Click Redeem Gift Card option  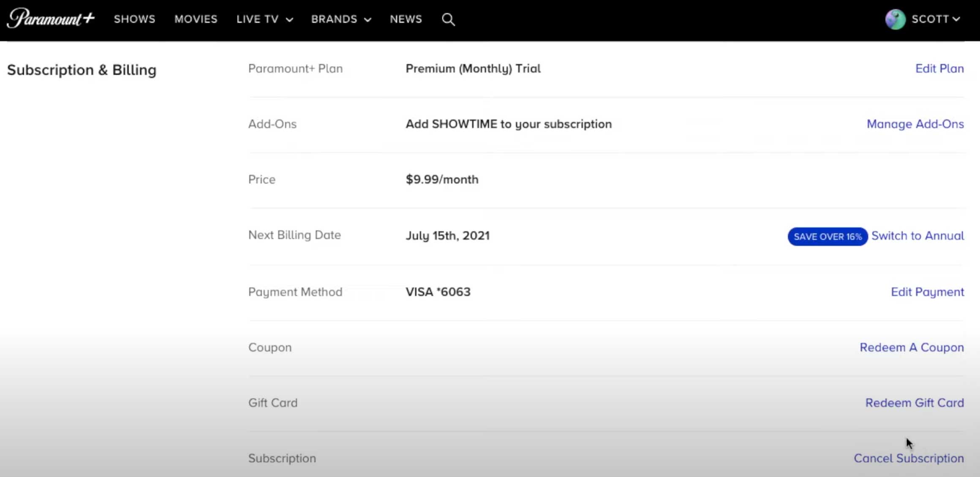tap(914, 403)
